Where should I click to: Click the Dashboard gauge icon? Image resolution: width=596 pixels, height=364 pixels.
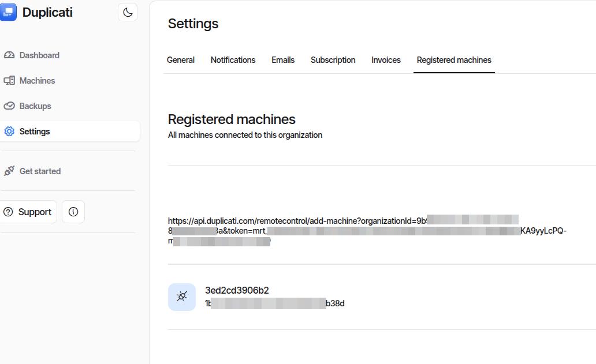coord(9,55)
